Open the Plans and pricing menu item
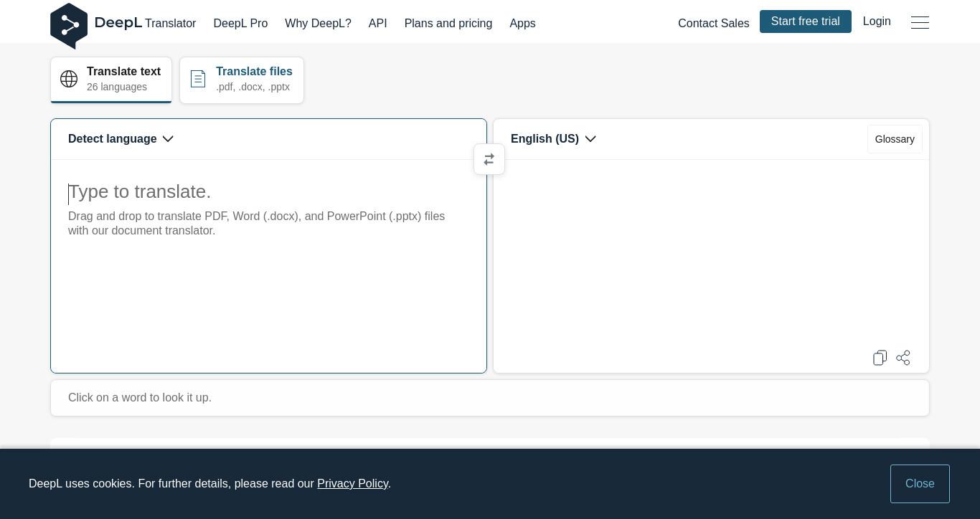This screenshot has width=980, height=519. click(448, 24)
